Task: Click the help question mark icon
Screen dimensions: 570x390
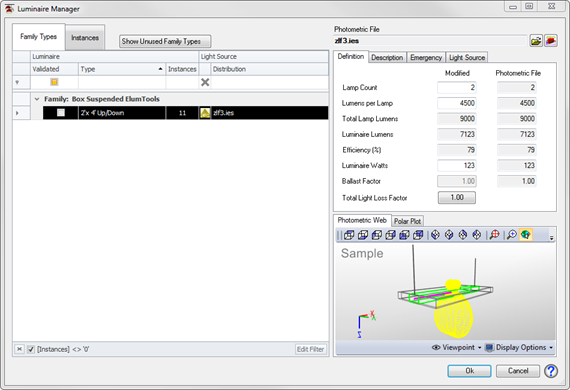Action: (x=551, y=371)
